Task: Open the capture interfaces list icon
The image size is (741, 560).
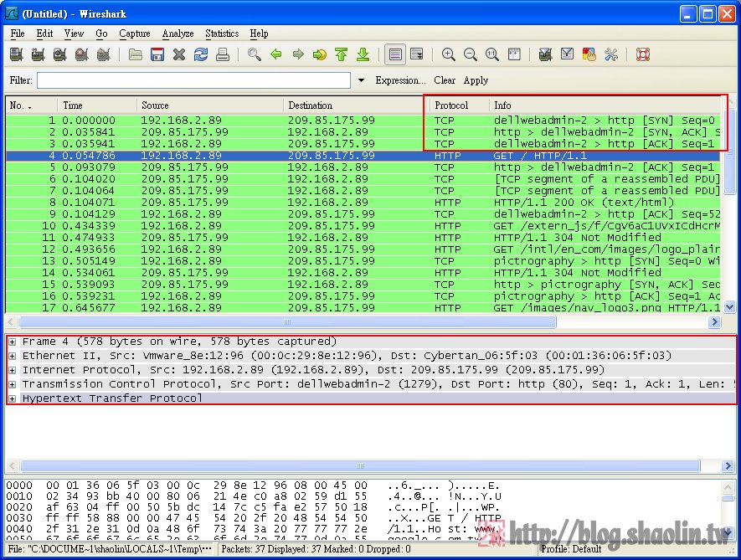Action: (17, 54)
